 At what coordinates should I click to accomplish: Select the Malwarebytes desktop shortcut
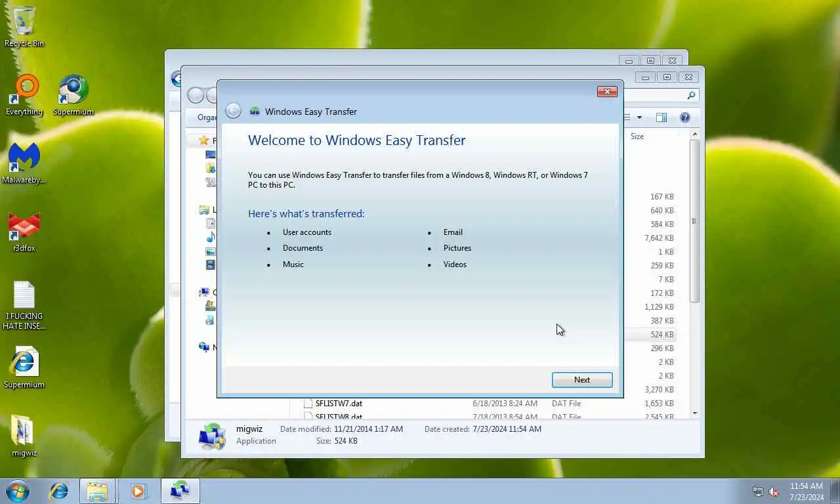24,163
